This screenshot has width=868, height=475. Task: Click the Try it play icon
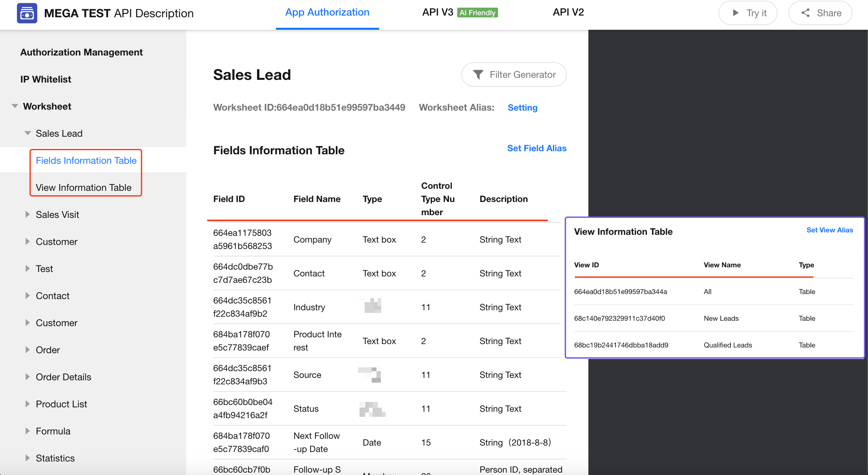(x=735, y=13)
